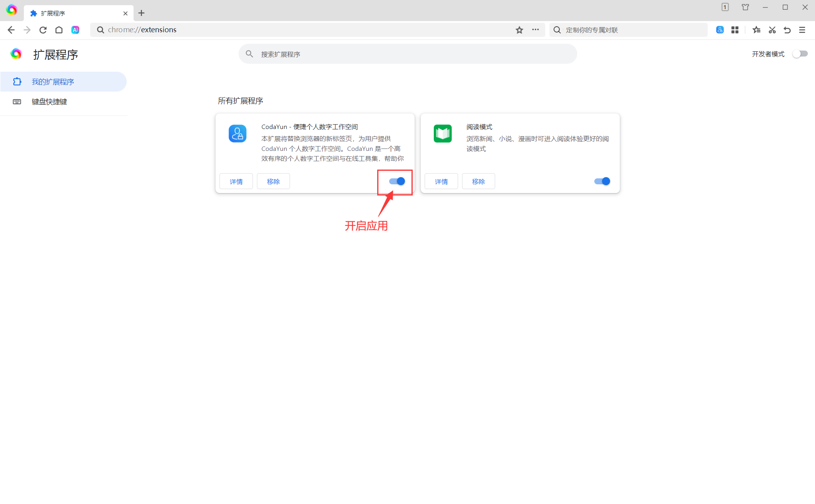
Task: Click the CodaYun extension toolbar icon
Action: pyautogui.click(x=720, y=30)
